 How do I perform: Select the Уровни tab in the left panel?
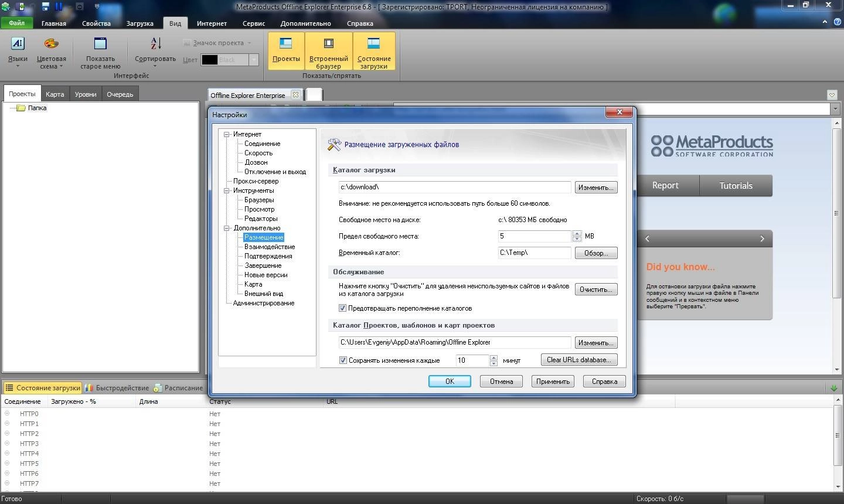pos(86,94)
